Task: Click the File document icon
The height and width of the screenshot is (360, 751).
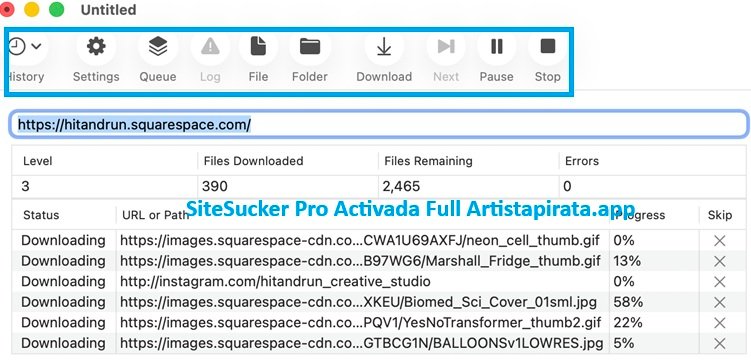Action: point(258,46)
